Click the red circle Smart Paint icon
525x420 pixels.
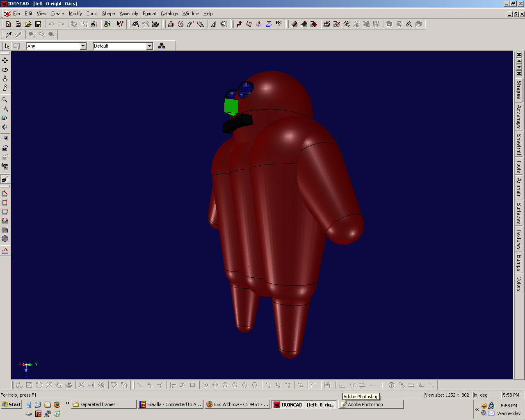pos(5,239)
